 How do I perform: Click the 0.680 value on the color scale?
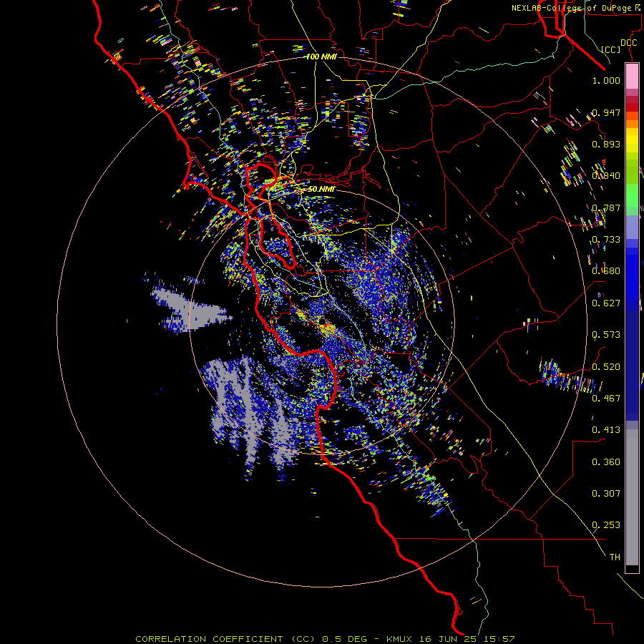[x=606, y=271]
